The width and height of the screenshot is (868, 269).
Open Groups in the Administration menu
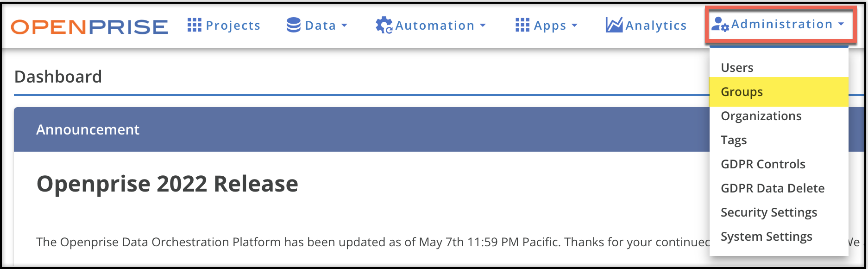[x=742, y=92]
